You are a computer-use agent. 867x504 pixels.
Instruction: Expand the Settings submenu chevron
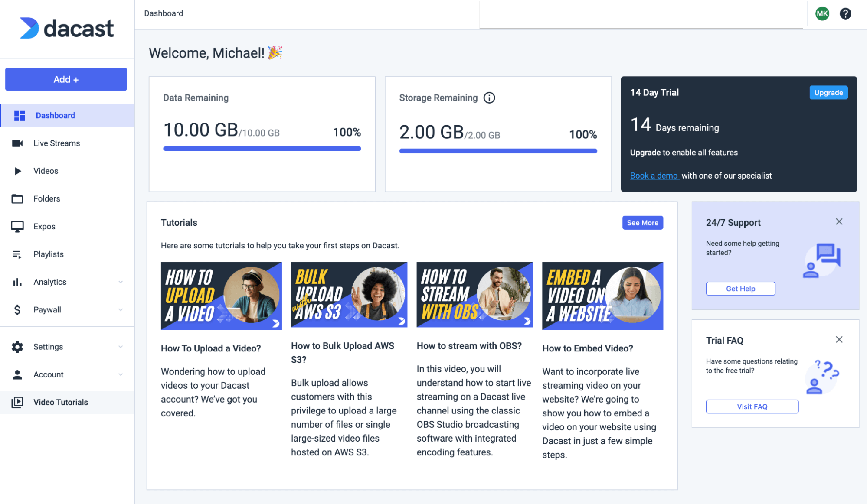pos(121,347)
